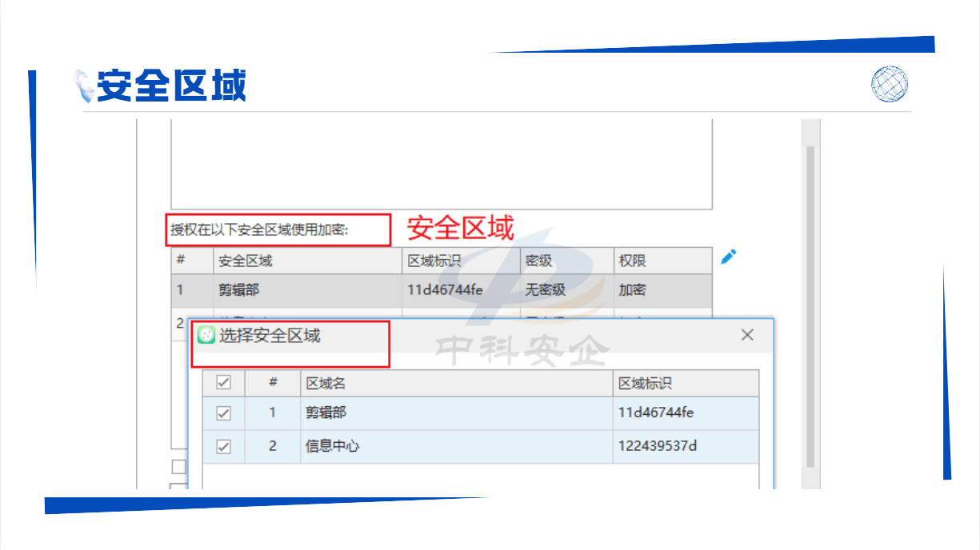
Task: Click the 权限 column header
Action: pyautogui.click(x=662, y=261)
